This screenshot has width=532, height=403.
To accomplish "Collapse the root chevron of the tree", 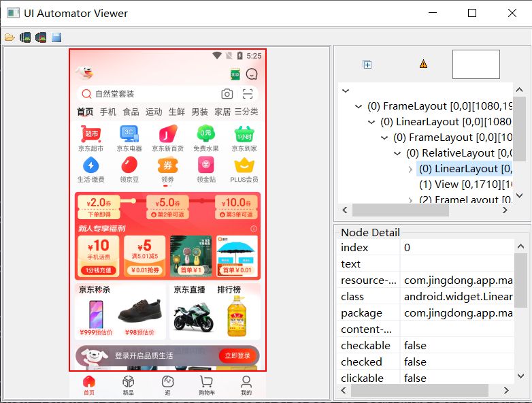I will tap(346, 91).
